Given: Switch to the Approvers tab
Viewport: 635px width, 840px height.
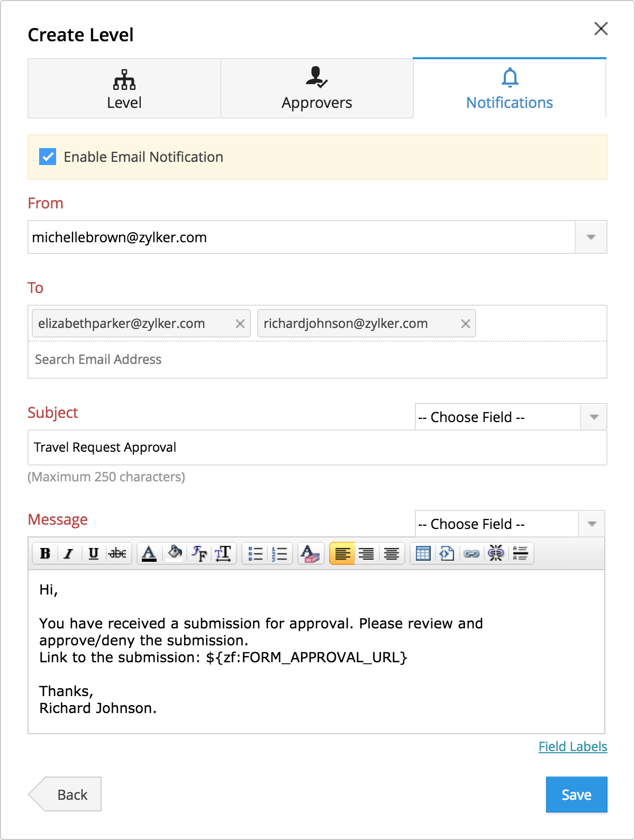Looking at the screenshot, I should tap(316, 89).
